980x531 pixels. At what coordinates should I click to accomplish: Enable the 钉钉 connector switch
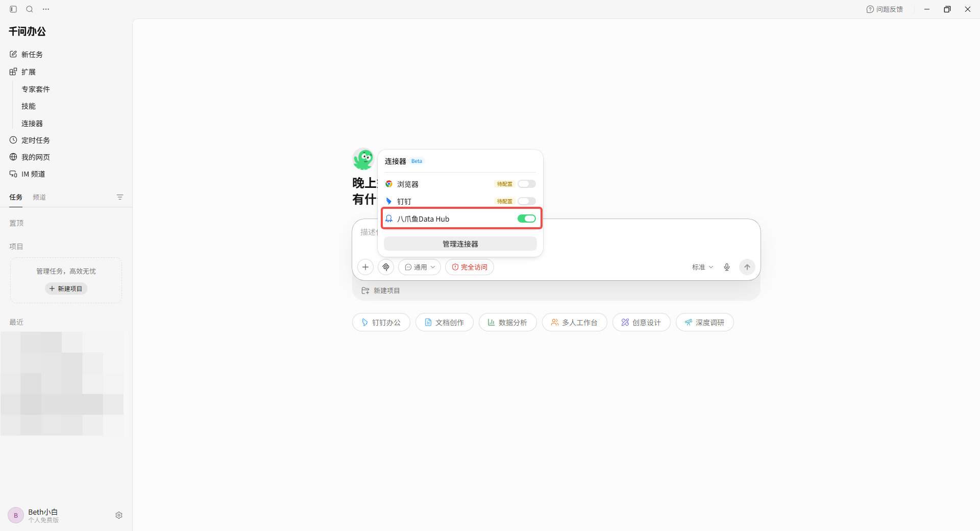(527, 201)
